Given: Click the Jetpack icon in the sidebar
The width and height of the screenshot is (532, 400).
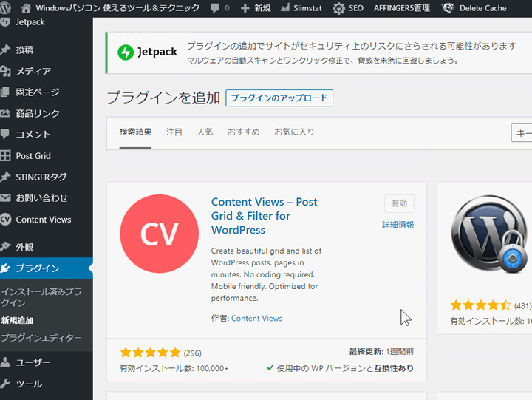Looking at the screenshot, I should (4, 21).
